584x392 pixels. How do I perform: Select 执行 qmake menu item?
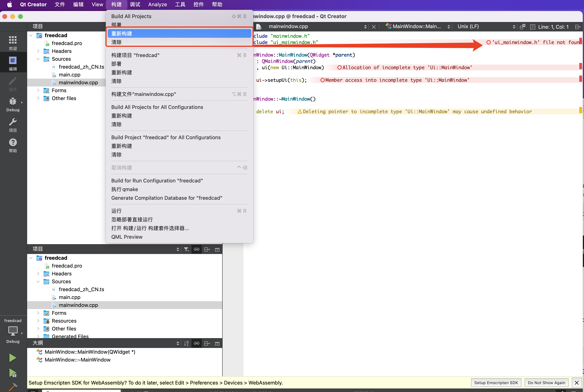click(124, 189)
